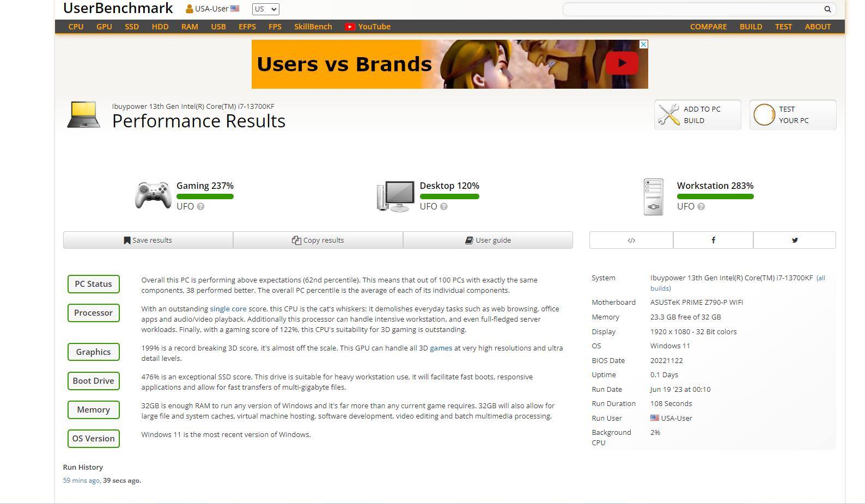Click the wrench icon in Add to PC Build
The image size is (865, 504).
(x=668, y=114)
